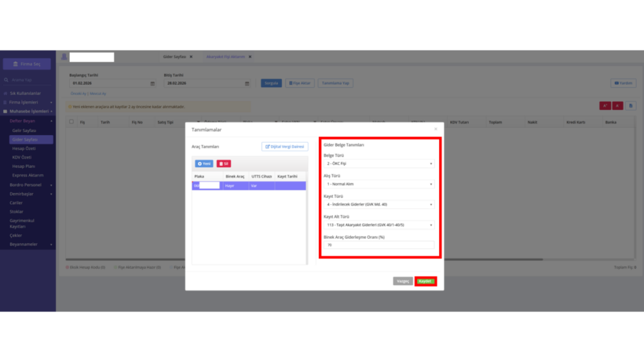
Task: Close the Tanımlamalar dialog with the X
Action: [x=436, y=129]
